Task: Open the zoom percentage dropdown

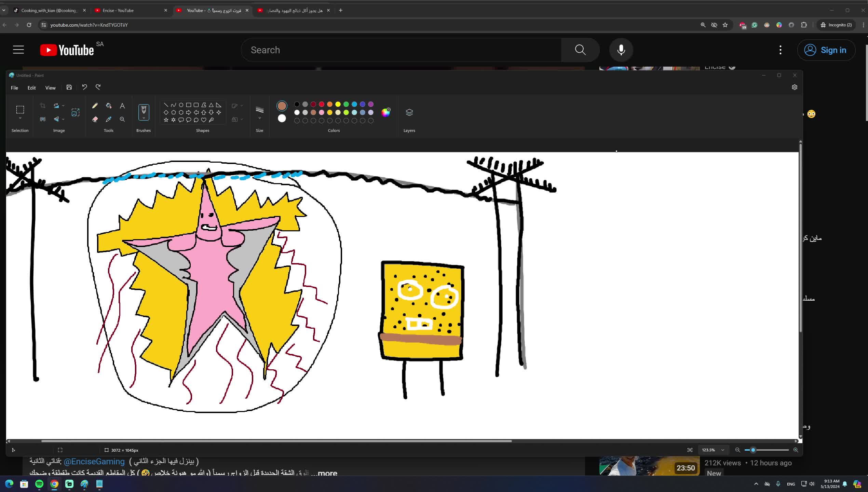Action: pos(722,450)
